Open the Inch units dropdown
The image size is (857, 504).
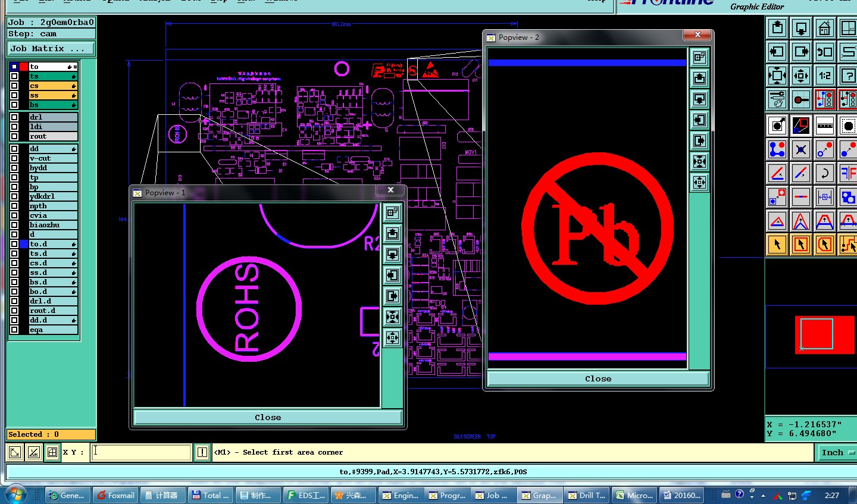click(x=838, y=453)
